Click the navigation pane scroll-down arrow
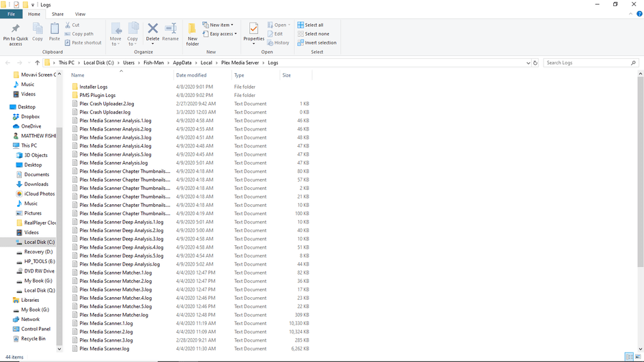 point(59,349)
